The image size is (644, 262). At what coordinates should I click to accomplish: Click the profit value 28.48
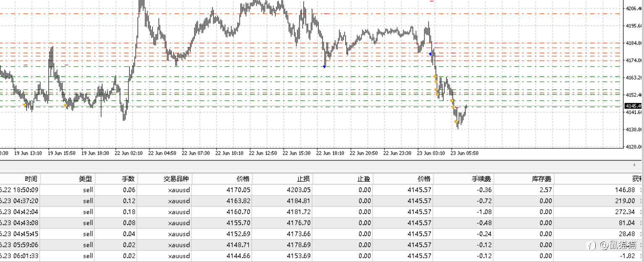coord(627,234)
